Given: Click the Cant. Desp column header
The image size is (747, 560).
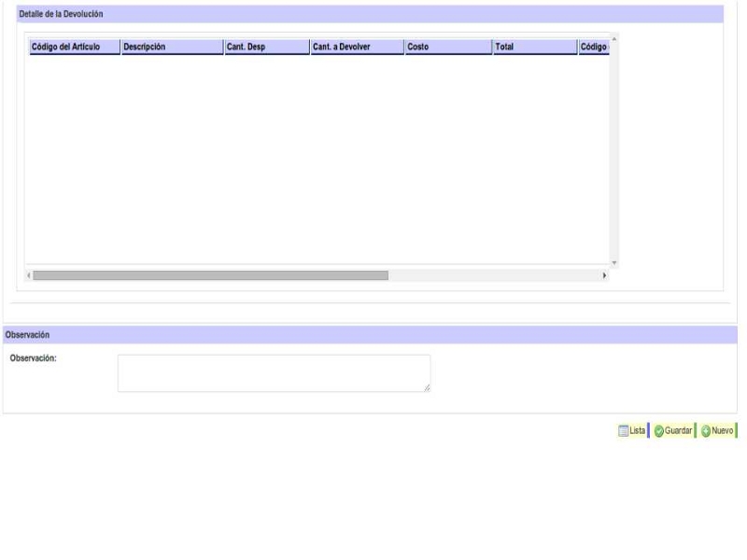Looking at the screenshot, I should coord(266,47).
